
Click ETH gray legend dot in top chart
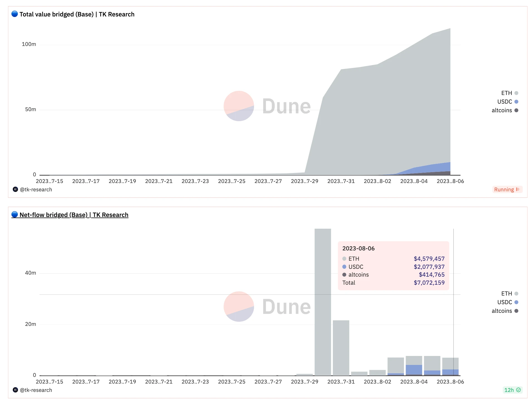tap(516, 93)
